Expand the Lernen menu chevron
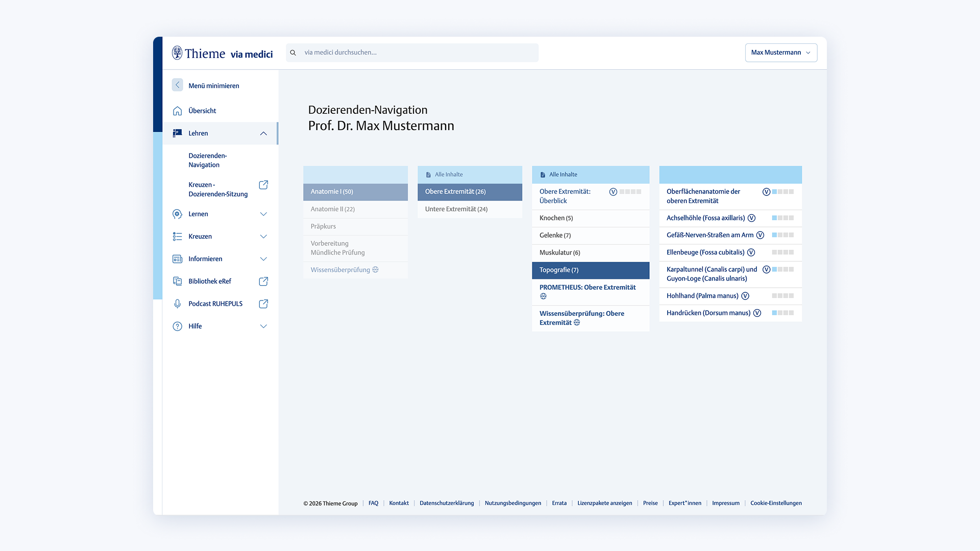The image size is (980, 551). 263,214
